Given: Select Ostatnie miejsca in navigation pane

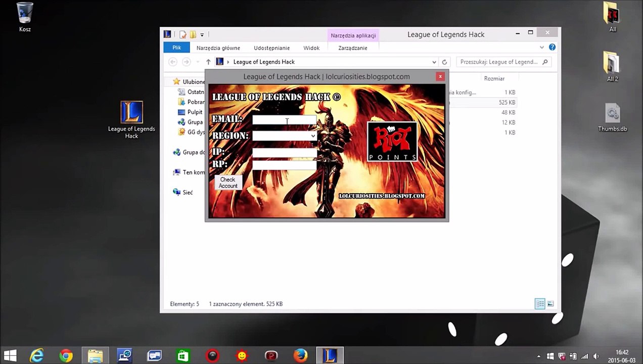Looking at the screenshot, I should pyautogui.click(x=192, y=92).
